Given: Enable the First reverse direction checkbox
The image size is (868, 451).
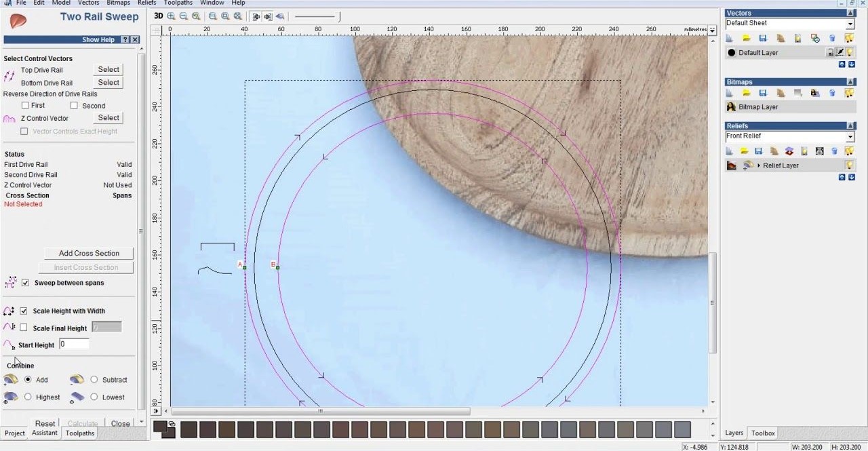Looking at the screenshot, I should coord(25,106).
